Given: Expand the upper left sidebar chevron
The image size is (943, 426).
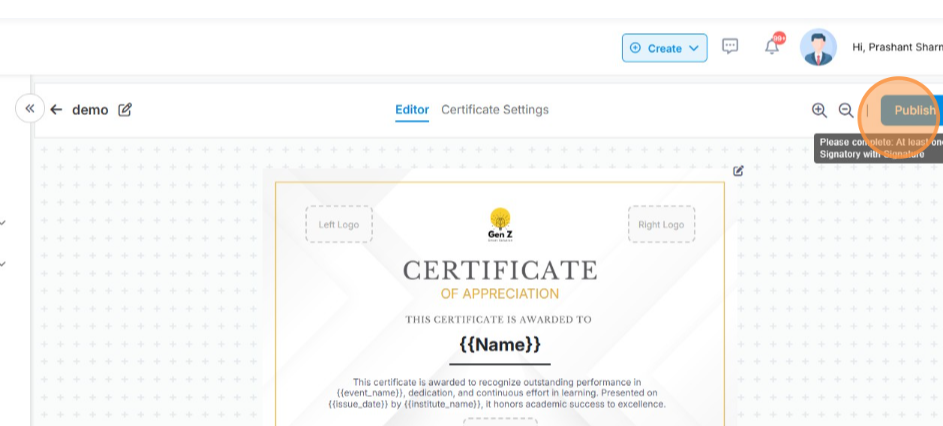Looking at the screenshot, I should [x=3, y=223].
